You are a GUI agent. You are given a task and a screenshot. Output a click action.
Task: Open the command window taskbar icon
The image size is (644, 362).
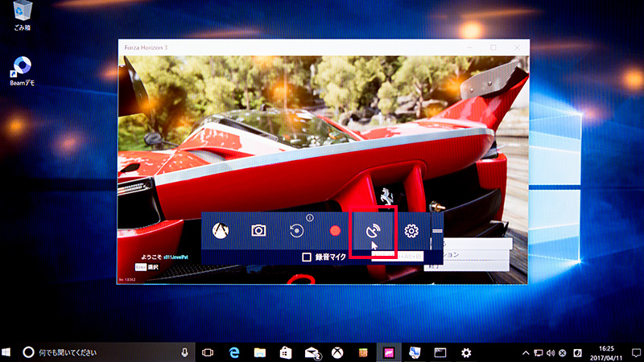click(x=440, y=352)
